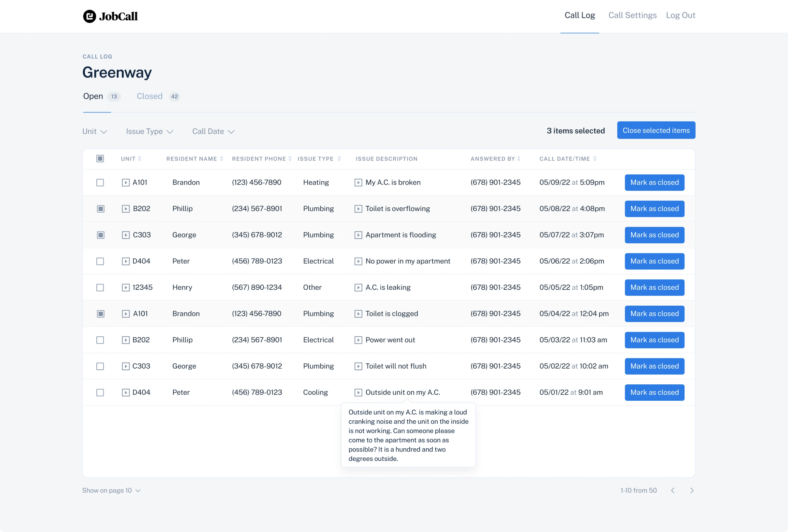Expand the Call Date filter

pos(213,131)
